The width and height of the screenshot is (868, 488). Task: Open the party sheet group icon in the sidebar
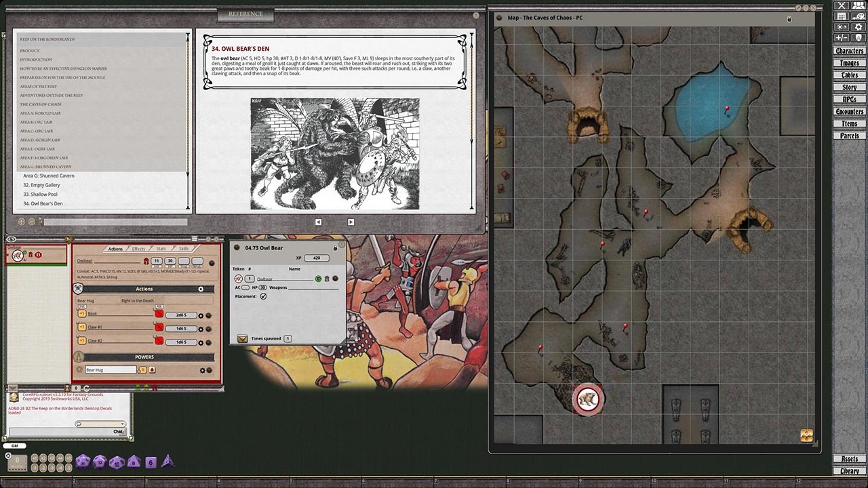point(859,6)
